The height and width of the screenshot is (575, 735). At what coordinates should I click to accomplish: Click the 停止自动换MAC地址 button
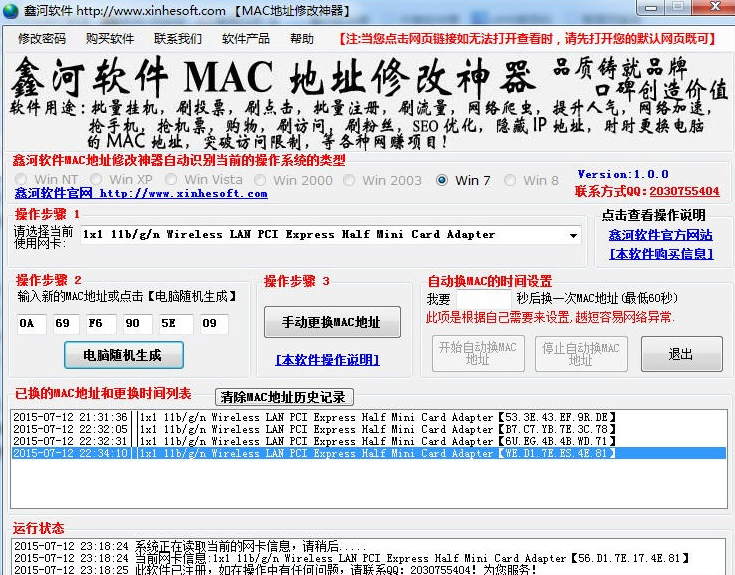pos(581,354)
